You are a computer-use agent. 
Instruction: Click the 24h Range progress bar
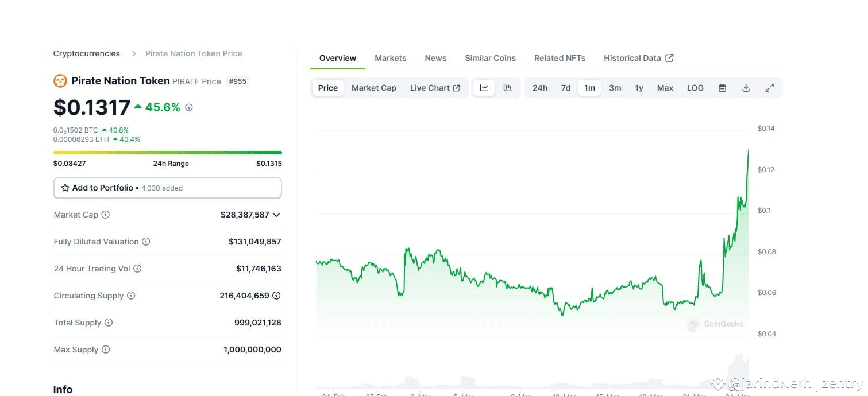click(x=168, y=153)
